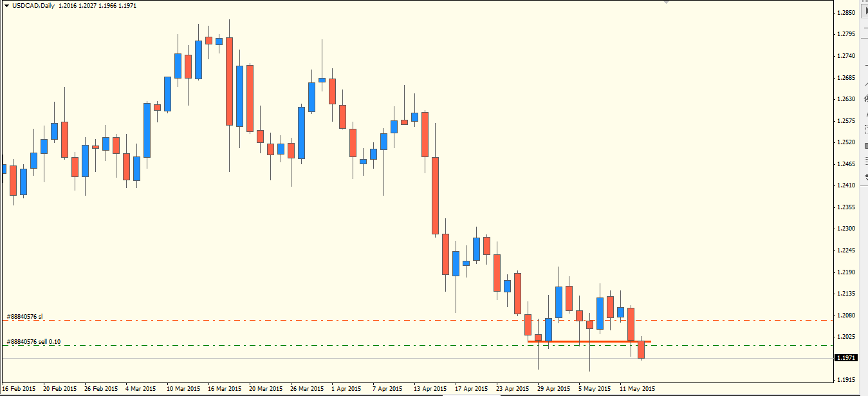
Task: Click the 10 Mar 2015 date label
Action: [183, 389]
